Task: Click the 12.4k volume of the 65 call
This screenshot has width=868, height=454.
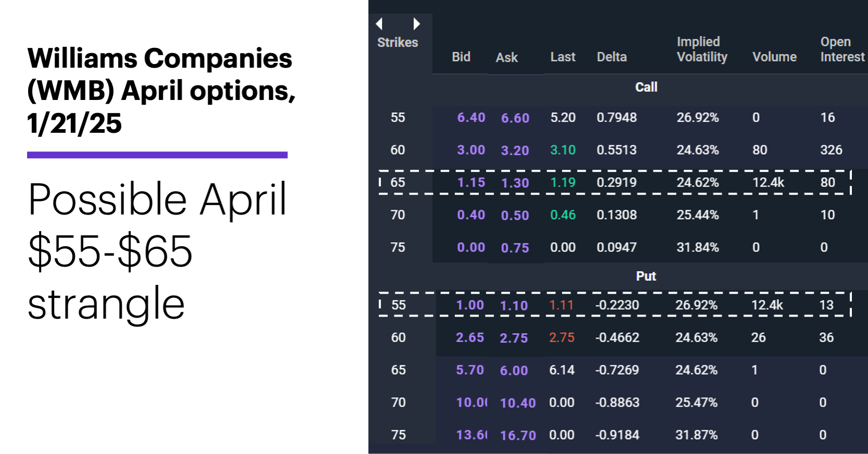Action: click(768, 182)
